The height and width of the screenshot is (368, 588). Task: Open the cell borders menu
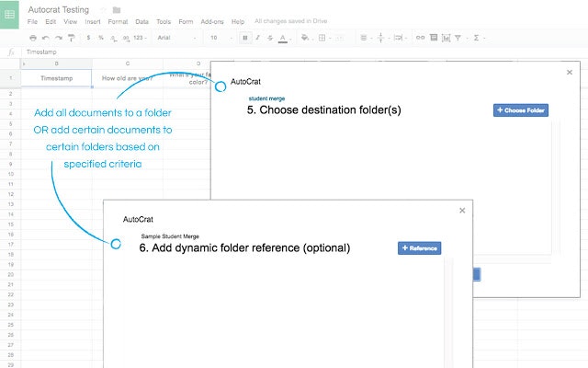tap(322, 38)
